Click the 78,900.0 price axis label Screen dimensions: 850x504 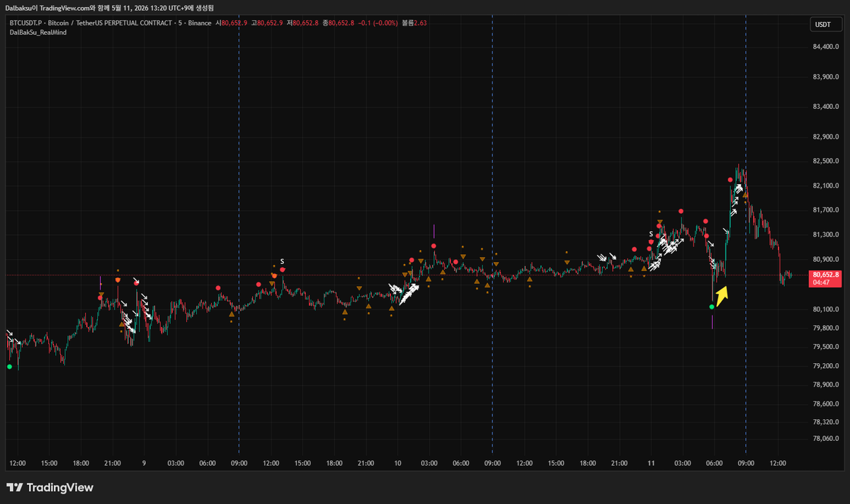[x=825, y=384]
